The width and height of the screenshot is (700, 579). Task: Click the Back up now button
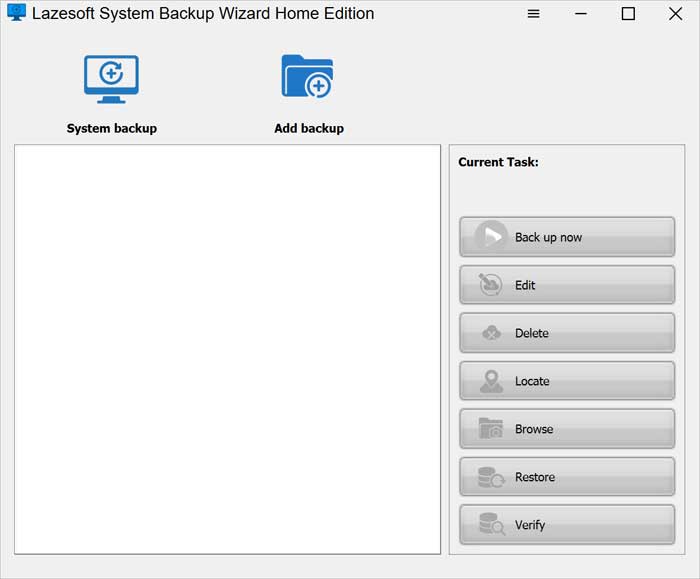tap(567, 237)
